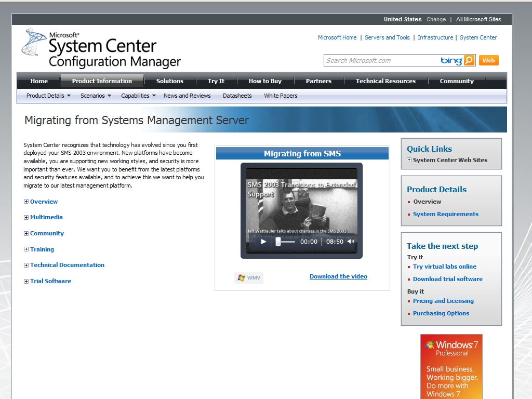Open the Infrastructure link
Screen dimensions: 532x399
435,37
